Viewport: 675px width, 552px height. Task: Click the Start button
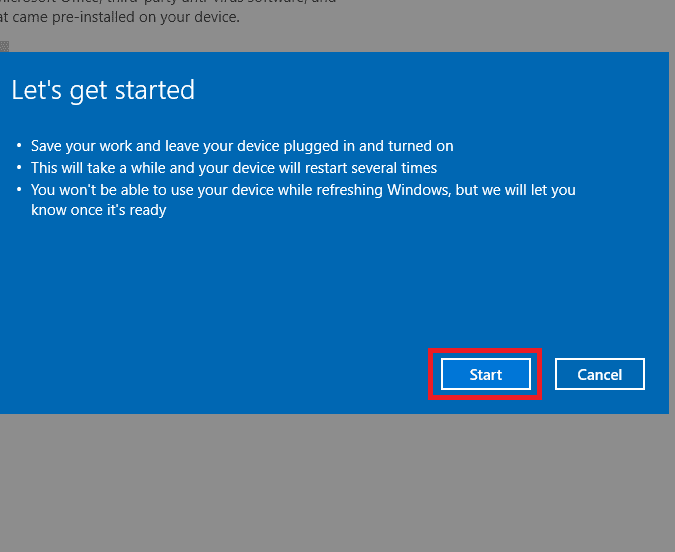point(486,374)
